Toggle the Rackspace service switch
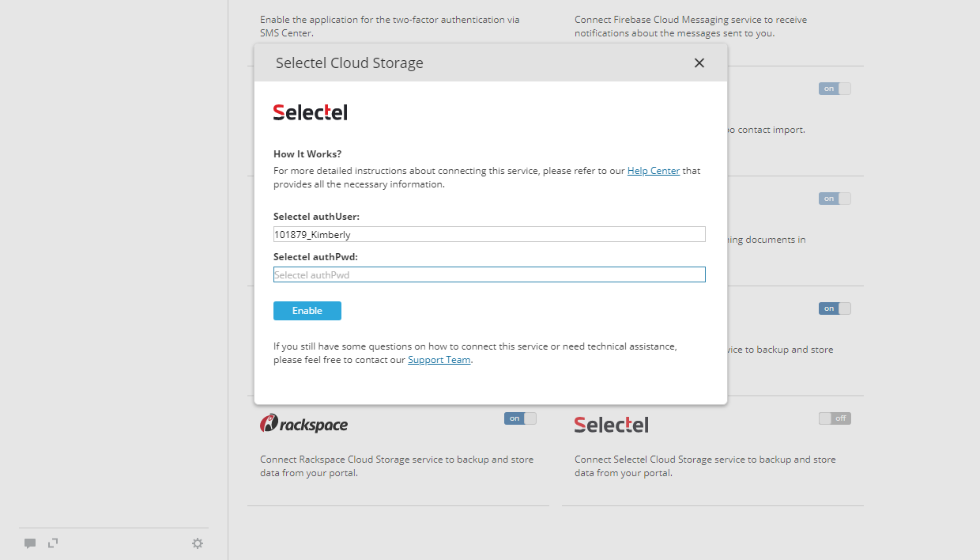The height and width of the screenshot is (560, 980). [520, 418]
